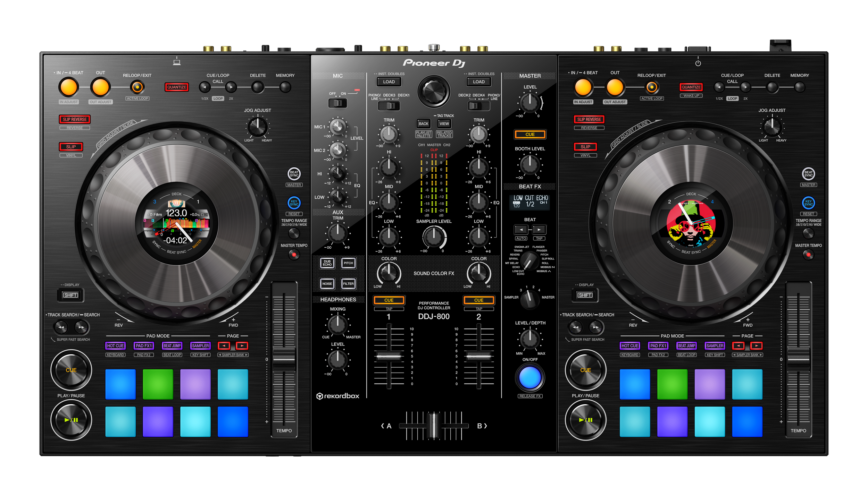This screenshot has height=496, width=868.
Task: Toggle MASTER headphone CUE button
Action: point(530,134)
